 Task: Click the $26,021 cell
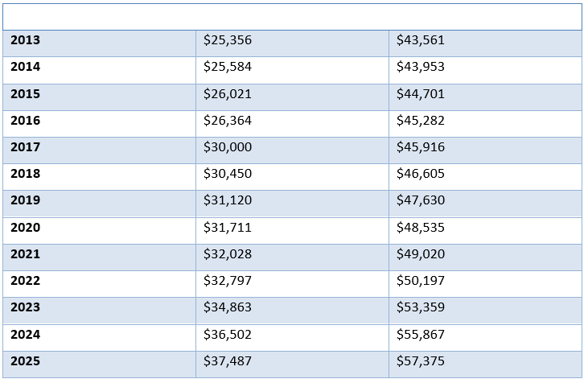pos(228,94)
